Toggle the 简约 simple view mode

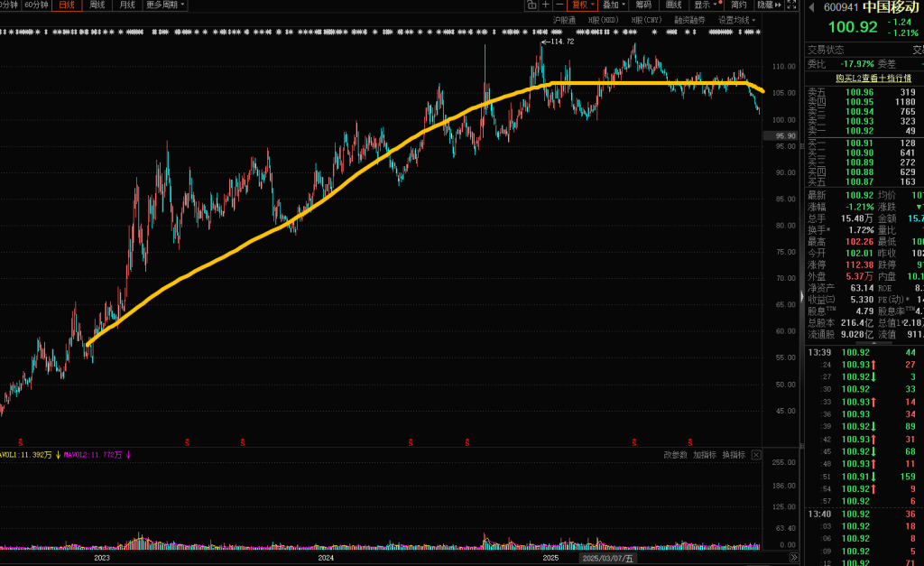[738, 5]
